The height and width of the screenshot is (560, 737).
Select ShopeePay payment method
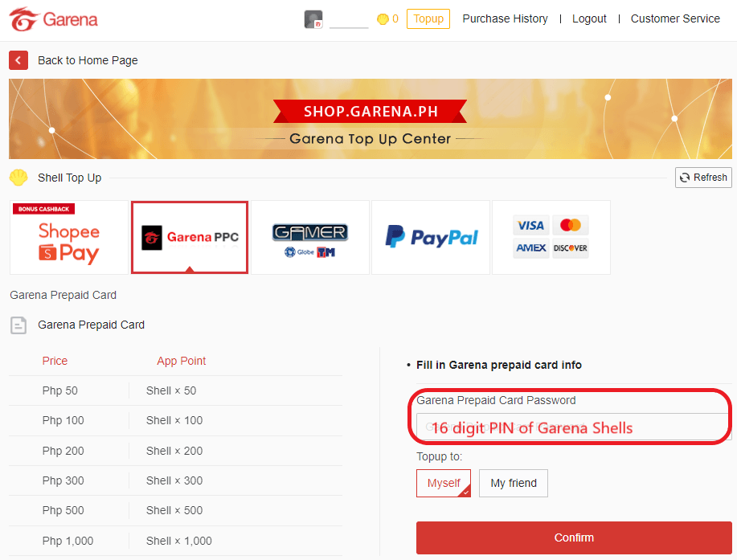pyautogui.click(x=69, y=237)
